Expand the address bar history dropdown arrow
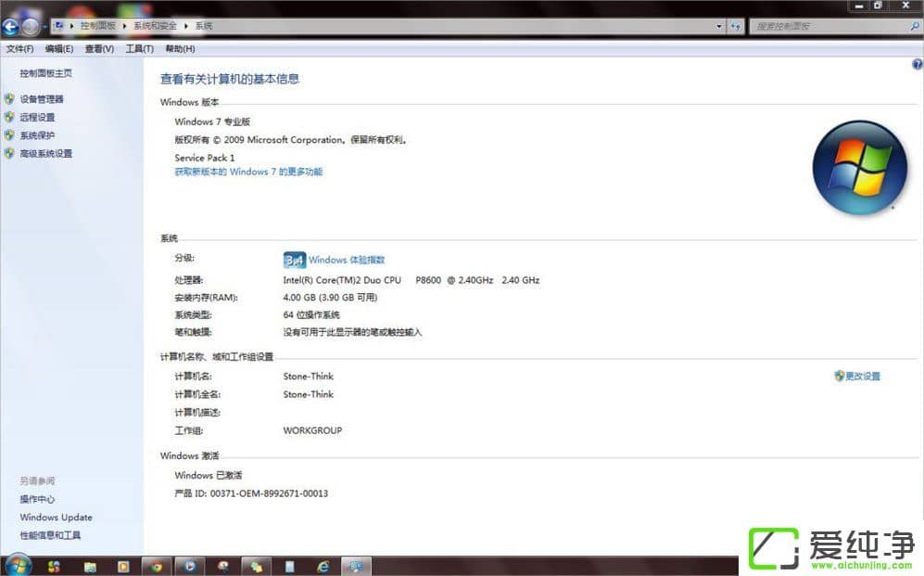The height and width of the screenshot is (576, 924). tap(719, 27)
